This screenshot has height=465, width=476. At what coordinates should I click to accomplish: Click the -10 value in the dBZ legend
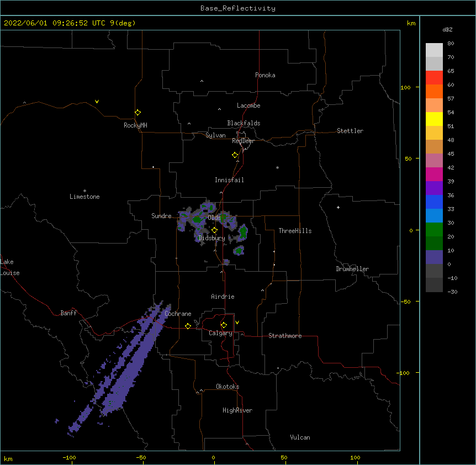(452, 278)
